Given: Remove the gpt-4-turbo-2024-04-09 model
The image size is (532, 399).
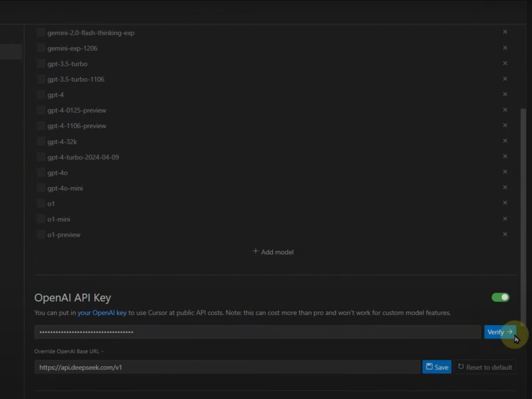Looking at the screenshot, I should (x=505, y=156).
